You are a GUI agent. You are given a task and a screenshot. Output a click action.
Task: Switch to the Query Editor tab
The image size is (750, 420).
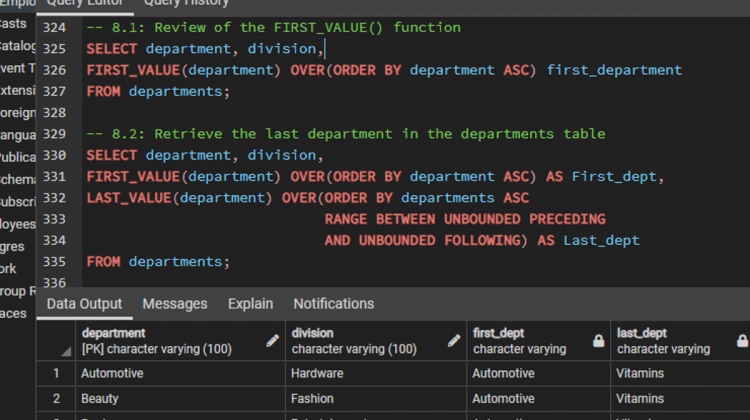[x=85, y=3]
